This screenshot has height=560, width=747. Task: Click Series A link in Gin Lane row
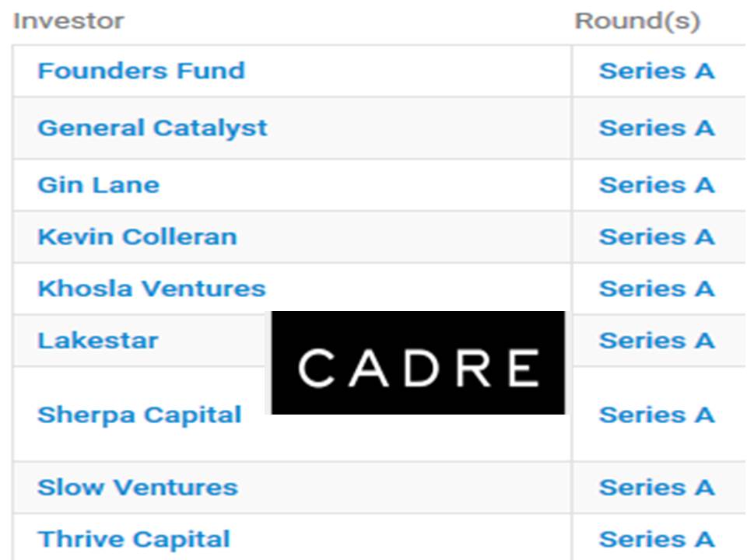pyautogui.click(x=657, y=185)
